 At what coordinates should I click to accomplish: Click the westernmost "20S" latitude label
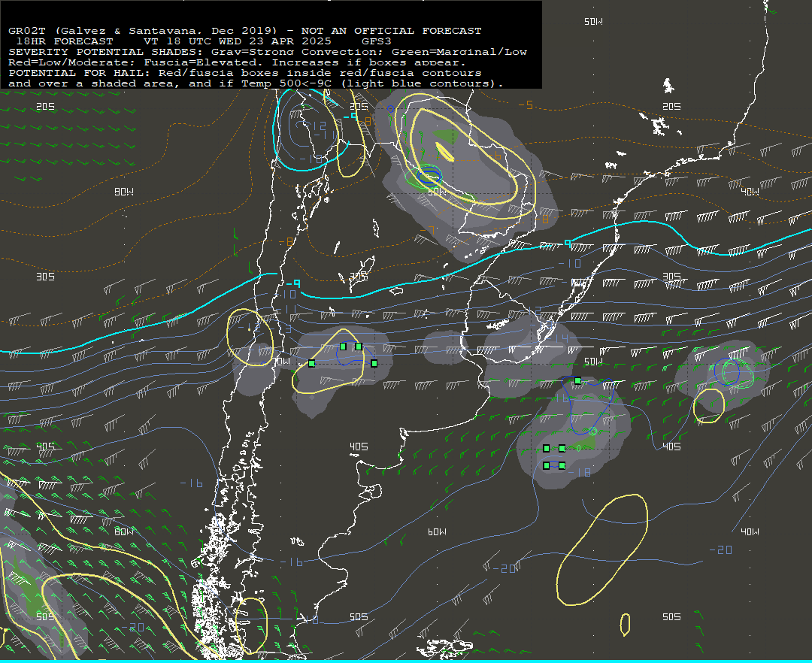pos(46,106)
